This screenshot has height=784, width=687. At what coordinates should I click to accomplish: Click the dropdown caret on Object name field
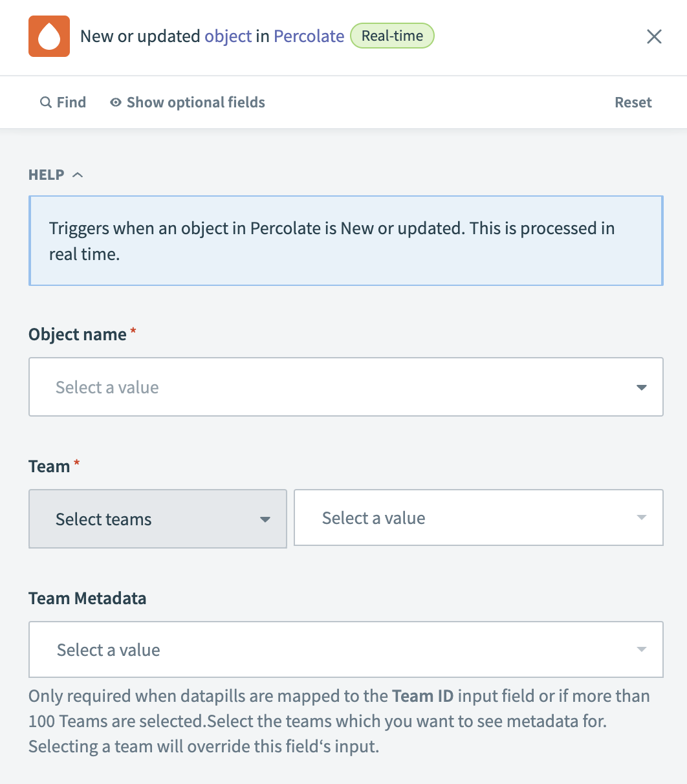(641, 387)
